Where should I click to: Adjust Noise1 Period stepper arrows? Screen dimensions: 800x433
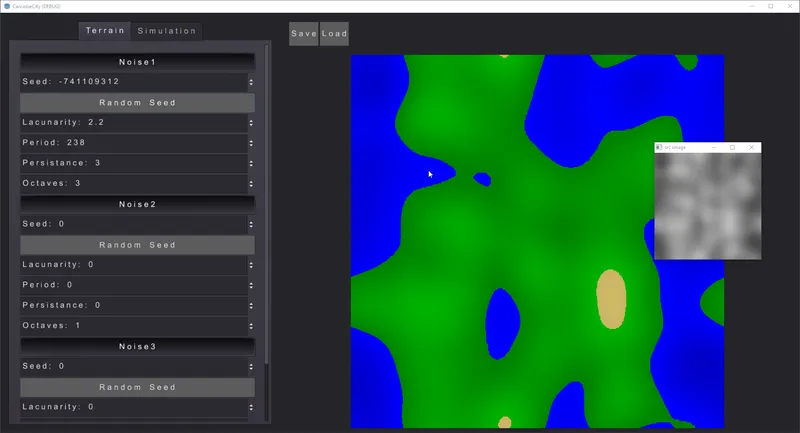(x=251, y=143)
